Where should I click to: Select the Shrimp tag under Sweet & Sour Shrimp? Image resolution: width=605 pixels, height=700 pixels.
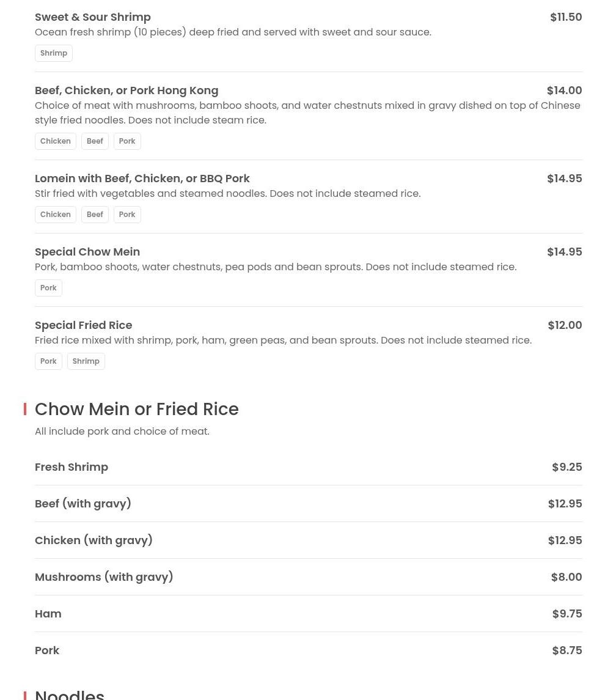click(x=54, y=53)
